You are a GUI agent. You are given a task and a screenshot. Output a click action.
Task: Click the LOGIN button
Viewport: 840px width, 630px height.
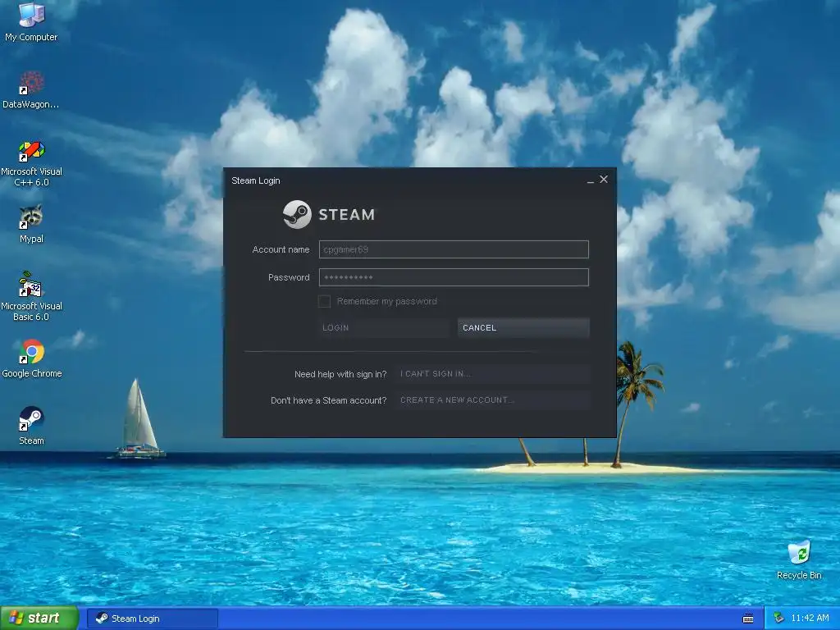[x=384, y=327]
